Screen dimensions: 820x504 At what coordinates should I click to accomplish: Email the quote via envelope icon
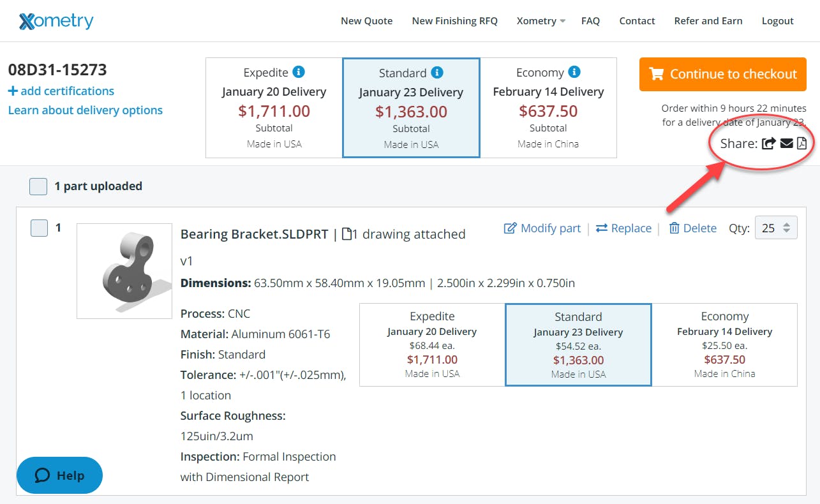(x=786, y=144)
